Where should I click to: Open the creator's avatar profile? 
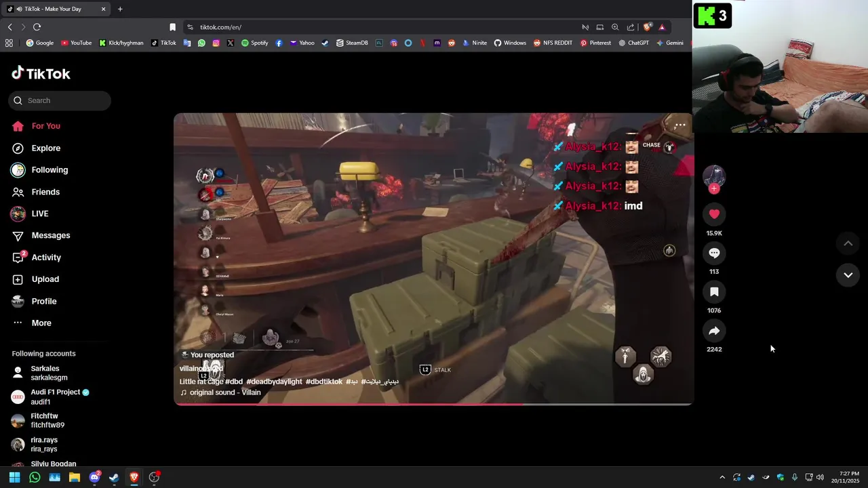pyautogui.click(x=714, y=176)
